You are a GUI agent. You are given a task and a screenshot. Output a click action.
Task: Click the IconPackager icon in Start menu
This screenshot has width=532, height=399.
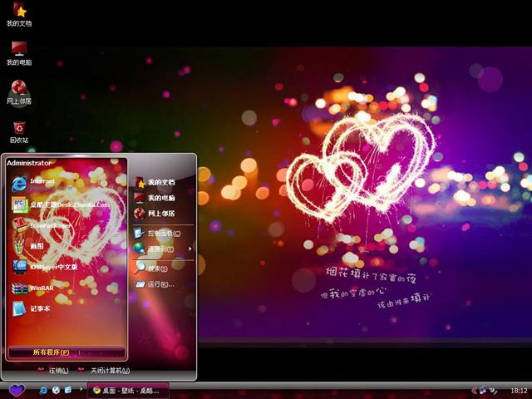pos(19,225)
